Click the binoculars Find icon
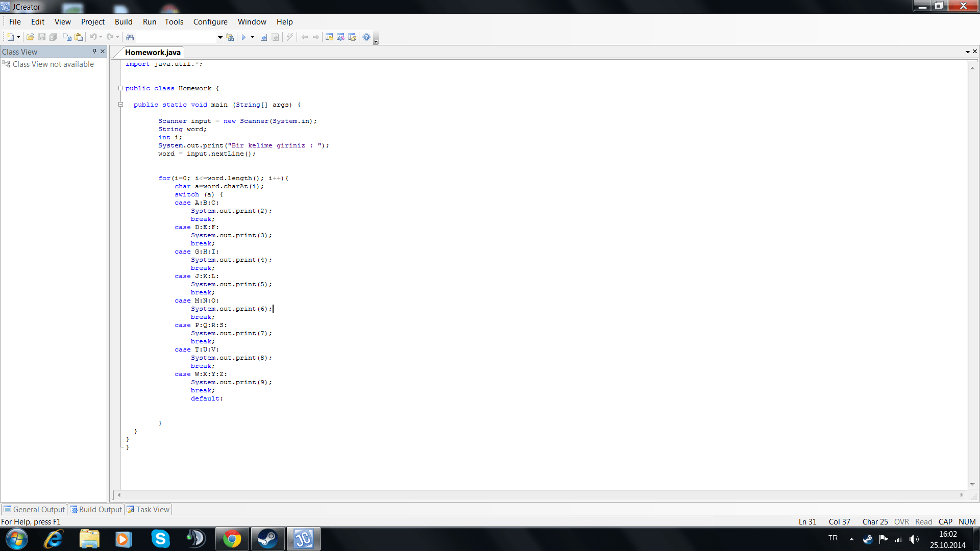980x551 pixels. pyautogui.click(x=130, y=37)
